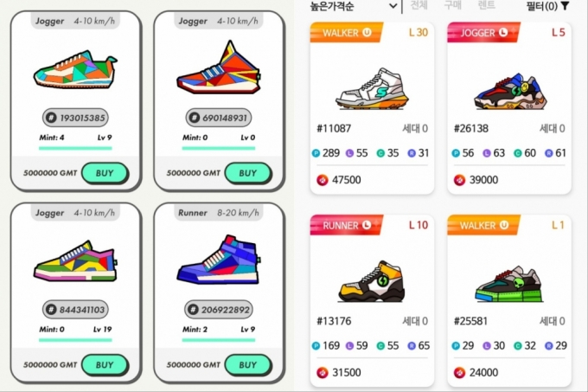The image size is (588, 392).
Task: Open the 높은가격순 sort dropdown
Action: pyautogui.click(x=354, y=6)
